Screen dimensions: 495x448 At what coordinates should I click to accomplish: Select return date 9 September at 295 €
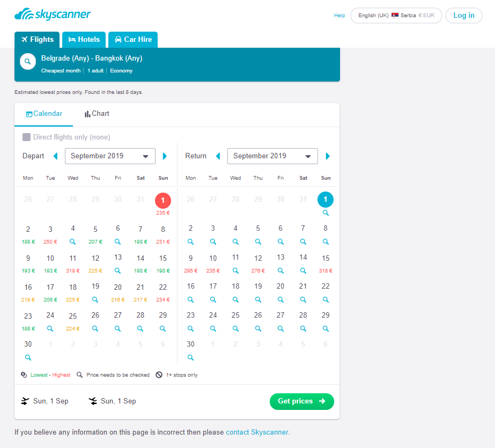point(191,264)
